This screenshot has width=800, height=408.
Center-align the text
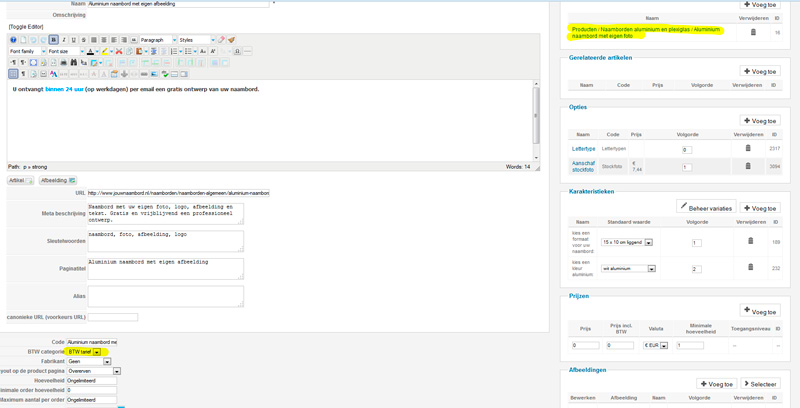click(x=104, y=40)
